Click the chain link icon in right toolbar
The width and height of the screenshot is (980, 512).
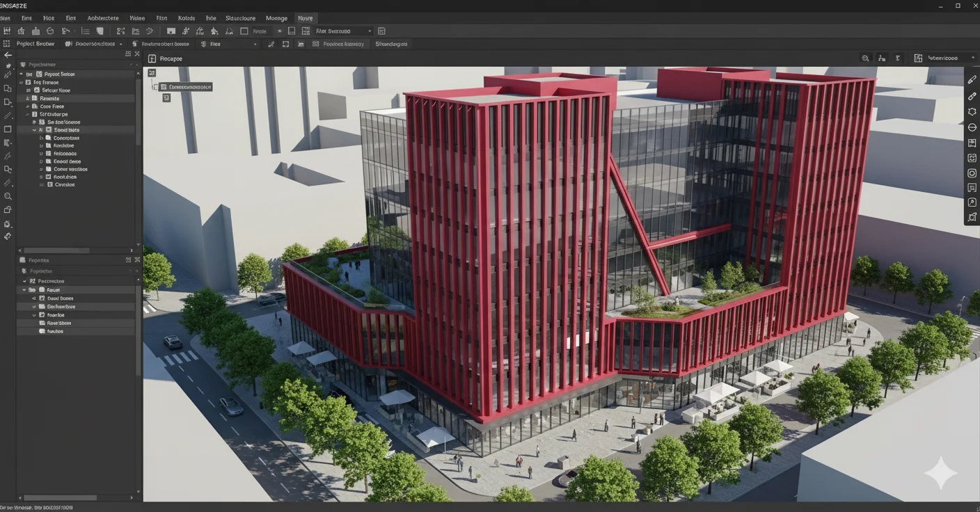point(972,96)
